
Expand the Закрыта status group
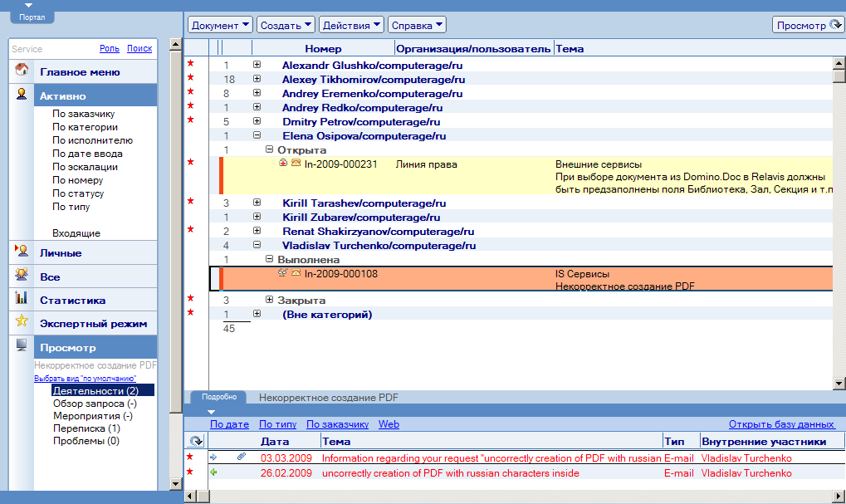pyautogui.click(x=269, y=300)
